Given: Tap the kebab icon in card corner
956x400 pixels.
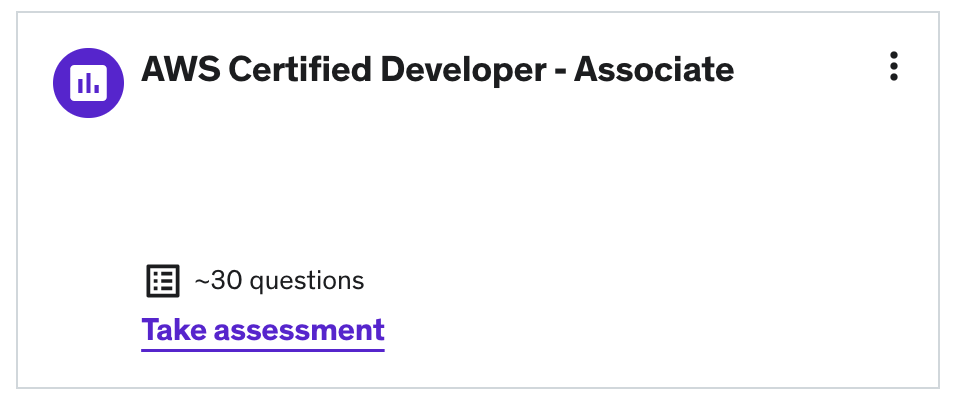Looking at the screenshot, I should click(894, 66).
